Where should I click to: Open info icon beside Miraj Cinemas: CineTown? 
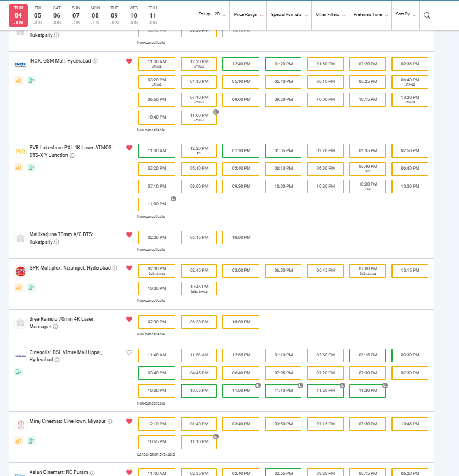click(110, 421)
